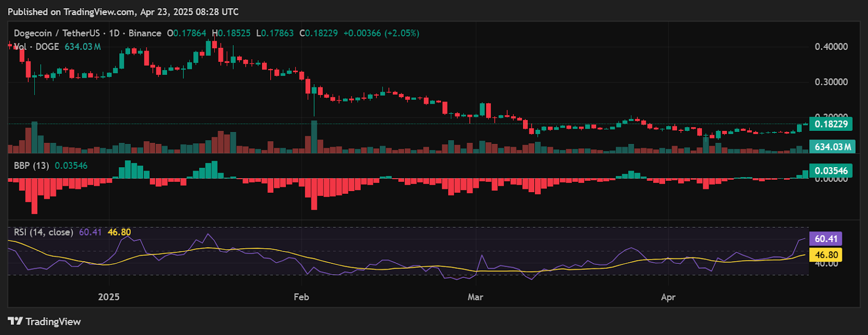Click the +2.05% price change value
The height and width of the screenshot is (335, 868).
401,33
